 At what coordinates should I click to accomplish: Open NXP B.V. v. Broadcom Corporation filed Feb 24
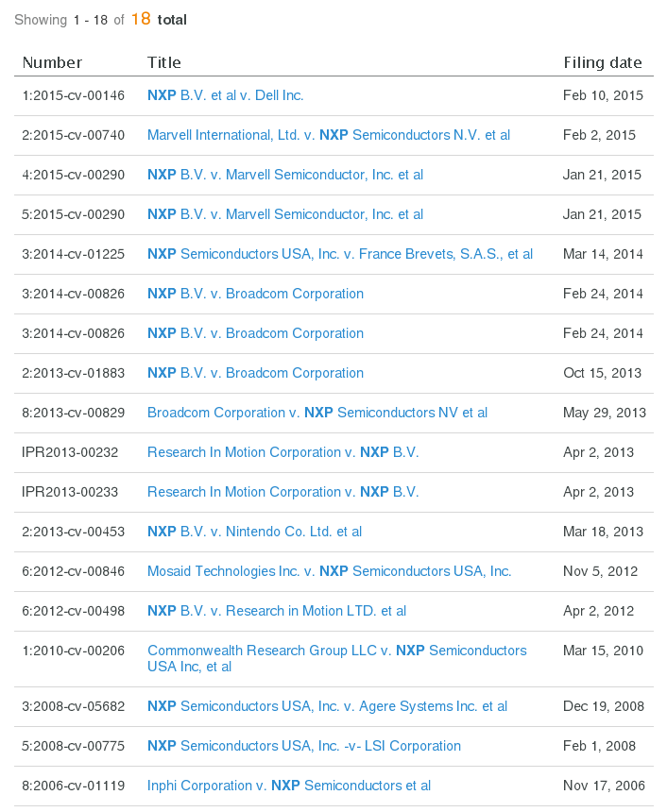tap(255, 294)
